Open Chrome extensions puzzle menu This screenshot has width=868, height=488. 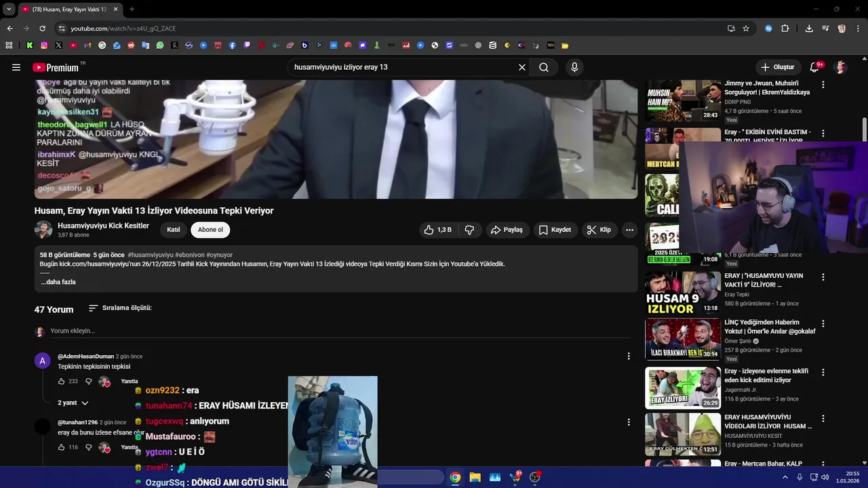[785, 28]
